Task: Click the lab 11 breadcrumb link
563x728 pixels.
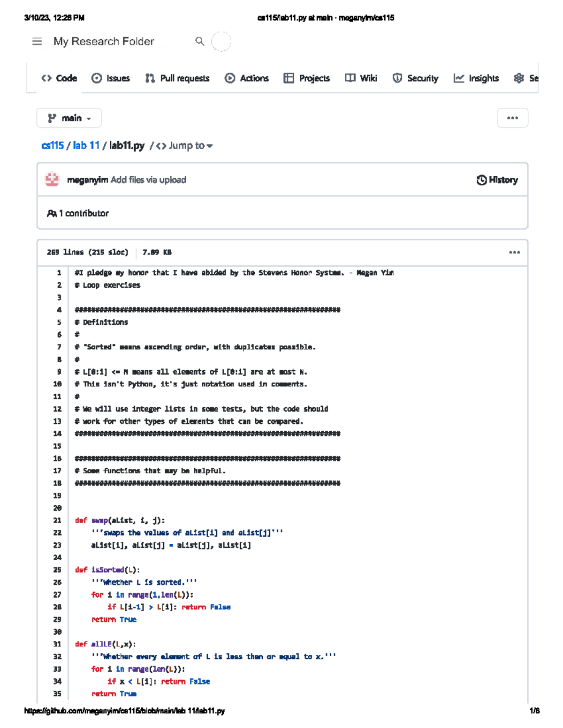Action: click(86, 146)
